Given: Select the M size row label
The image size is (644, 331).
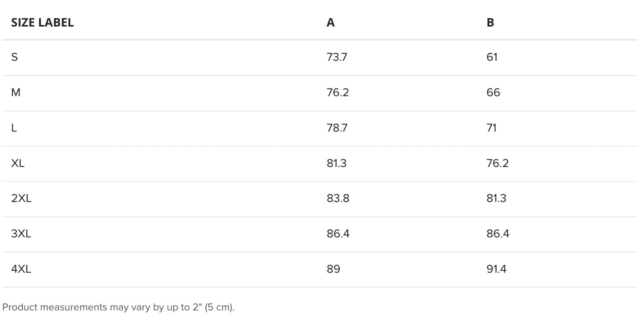Looking at the screenshot, I should [16, 93].
